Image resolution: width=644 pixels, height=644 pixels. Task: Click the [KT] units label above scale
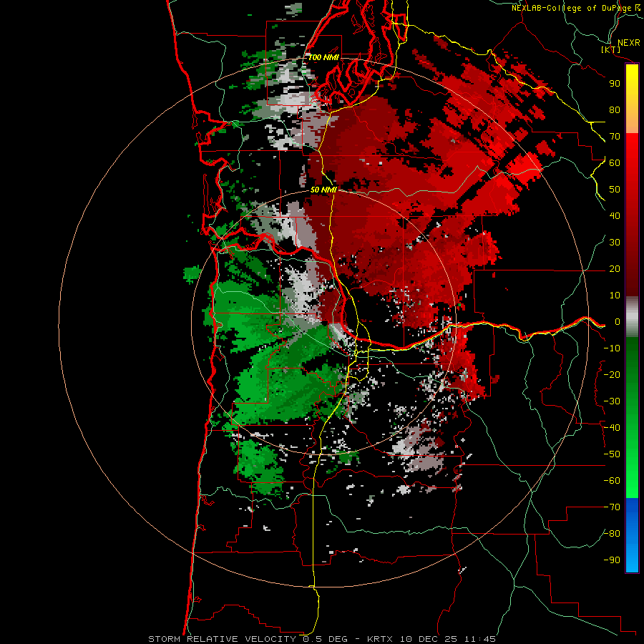pos(611,49)
